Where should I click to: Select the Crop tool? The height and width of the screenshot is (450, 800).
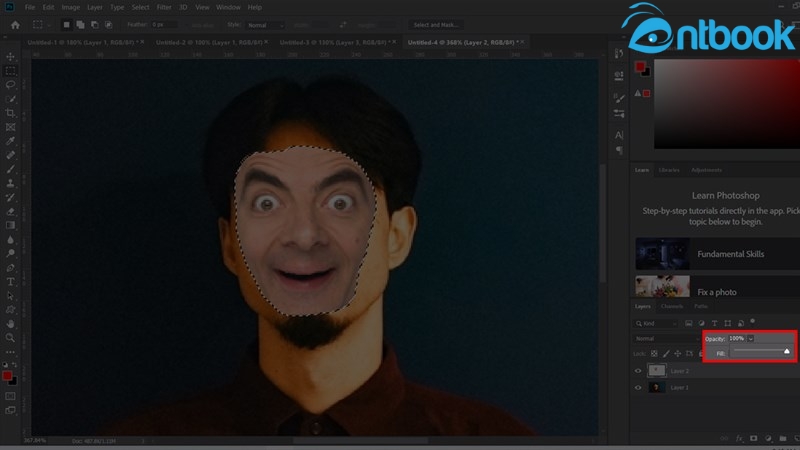(10, 113)
